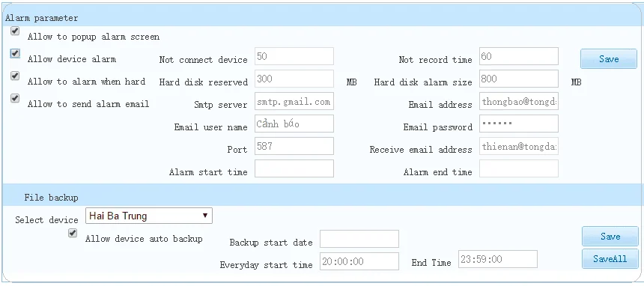Click the Allow device alarm label
This screenshot has width=644, height=286.
point(72,59)
